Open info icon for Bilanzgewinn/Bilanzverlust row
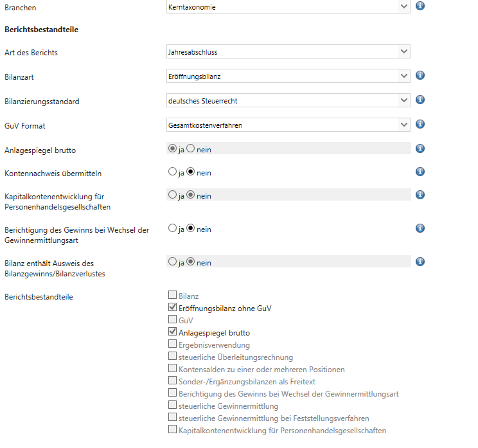Screen dimensions: 478x448 (x=421, y=262)
